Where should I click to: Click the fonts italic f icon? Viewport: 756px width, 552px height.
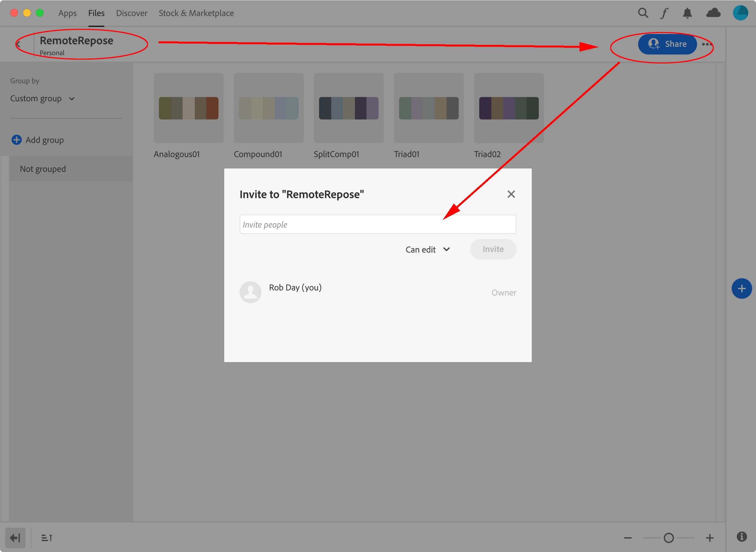[664, 13]
